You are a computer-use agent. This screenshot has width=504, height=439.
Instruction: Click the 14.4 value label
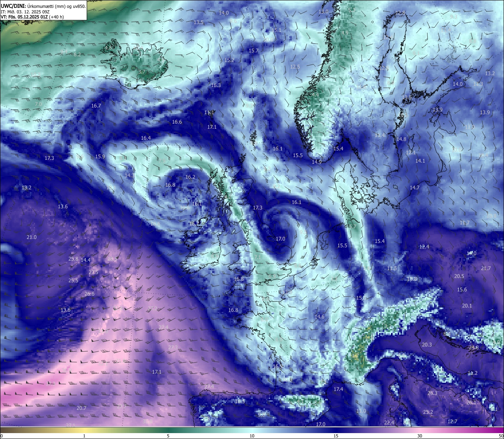pos(85,260)
